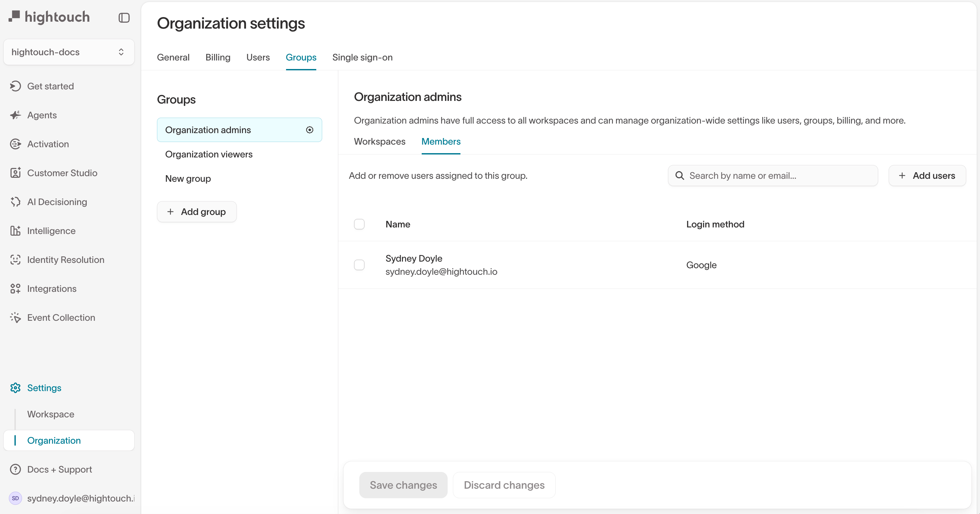This screenshot has height=514, width=980.
Task: Open Organization settings in sidebar
Action: [x=69, y=440]
